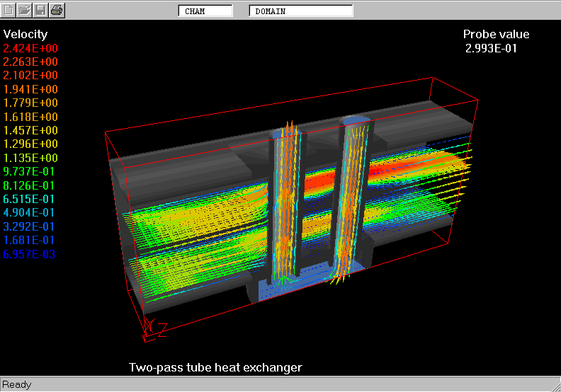Select the 1.135E+00 legend value

[30, 158]
